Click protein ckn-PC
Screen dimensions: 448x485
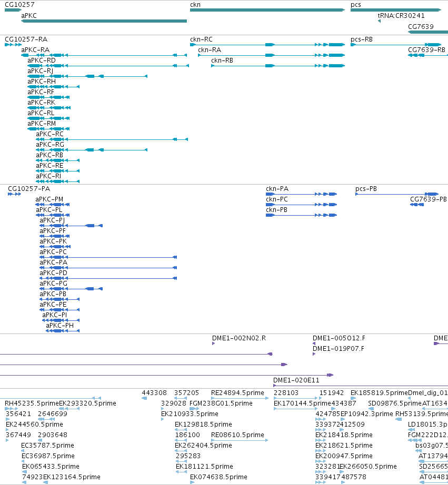[277, 199]
